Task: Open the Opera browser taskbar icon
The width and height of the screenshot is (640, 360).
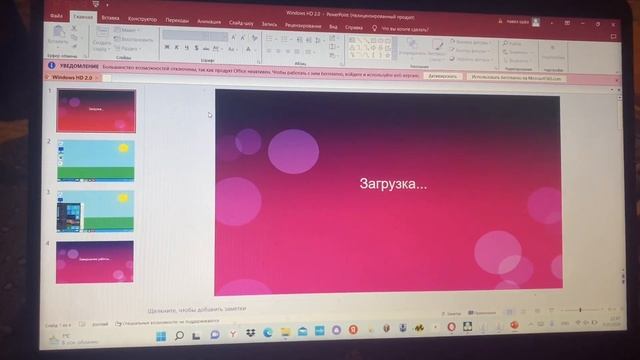Action: (x=451, y=327)
